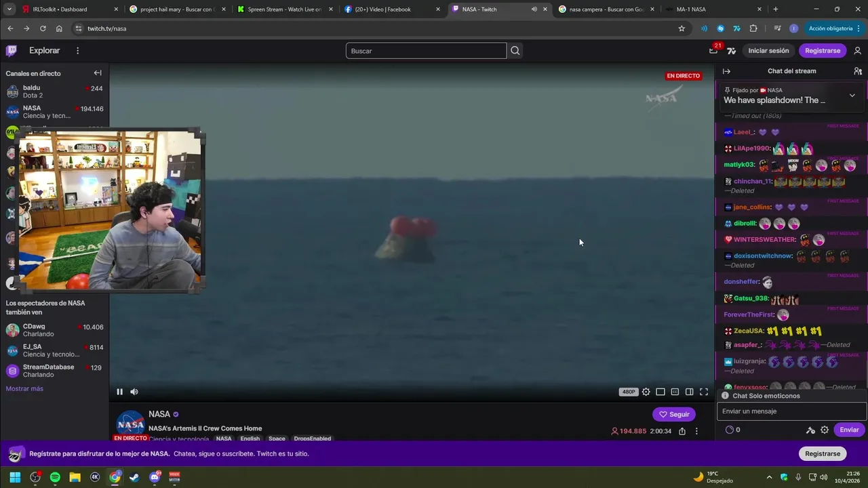Share the NASA stream
The width and height of the screenshot is (868, 488).
click(682, 431)
